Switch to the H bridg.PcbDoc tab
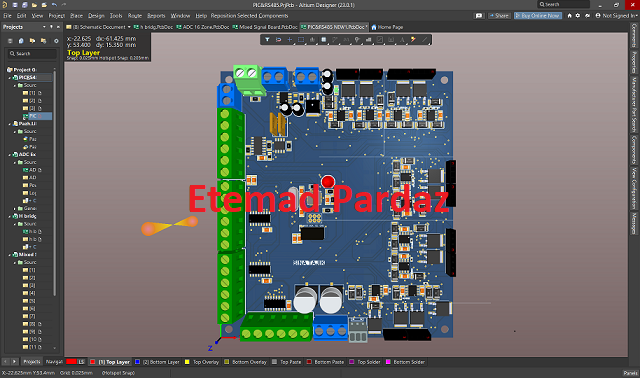640x378 pixels. click(x=153, y=27)
